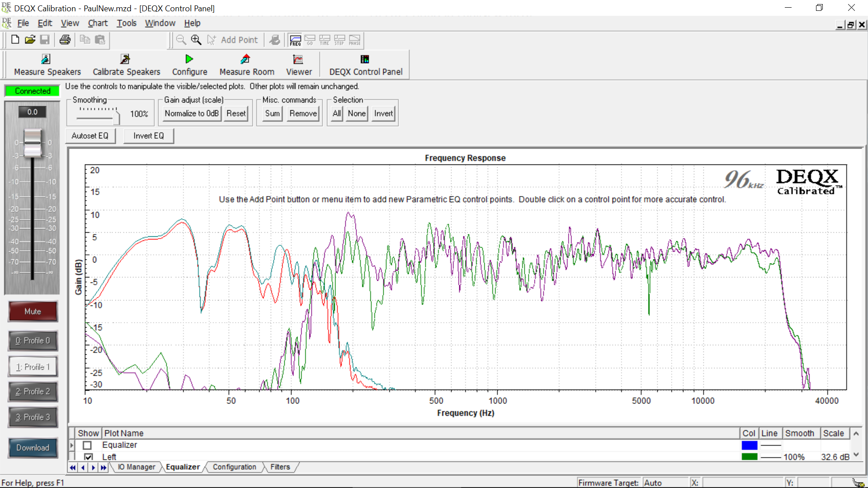
Task: Switch chart to FREQ view icon
Action: pos(295,40)
